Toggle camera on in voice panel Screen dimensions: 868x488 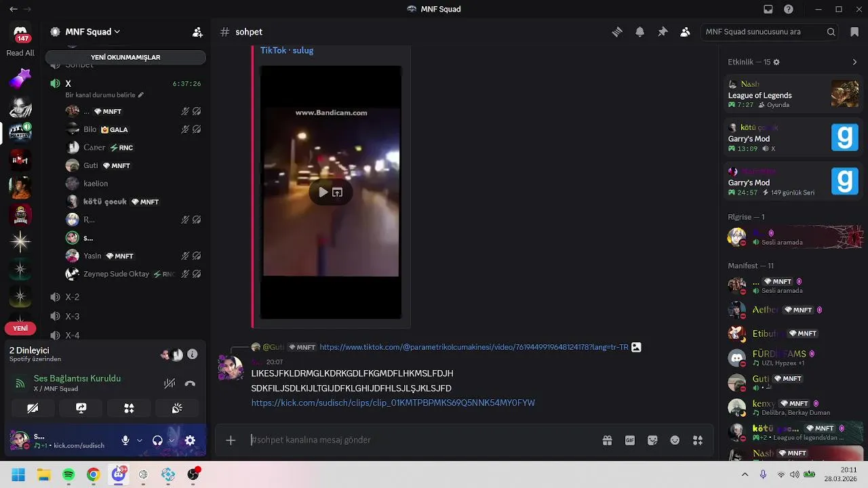[33, 408]
